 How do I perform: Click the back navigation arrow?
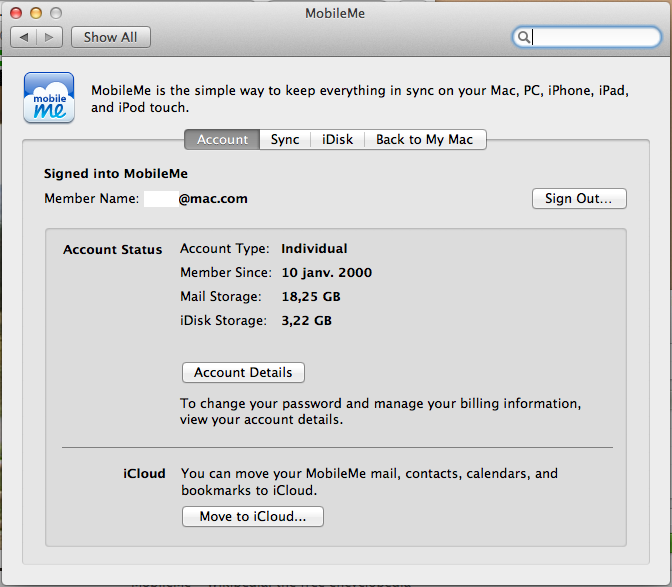coord(24,37)
